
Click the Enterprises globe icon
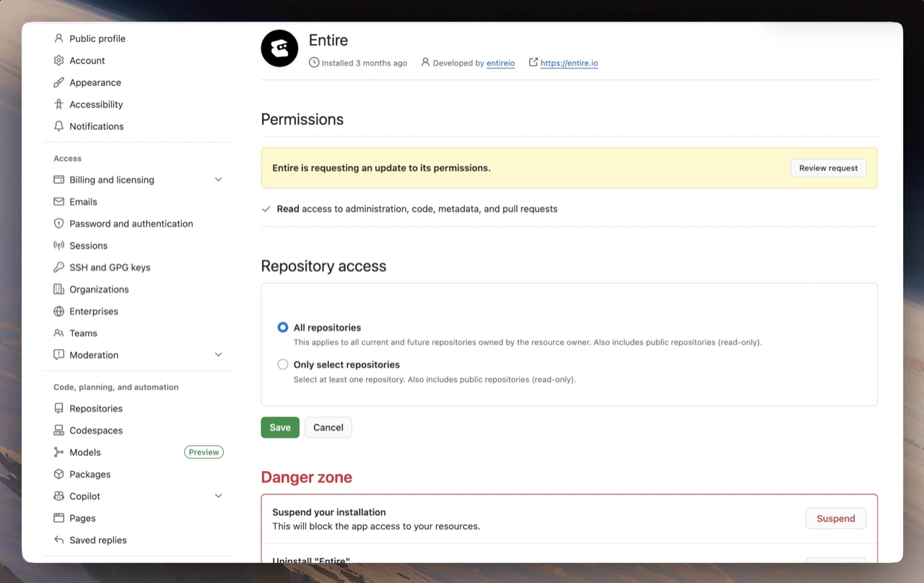59,312
